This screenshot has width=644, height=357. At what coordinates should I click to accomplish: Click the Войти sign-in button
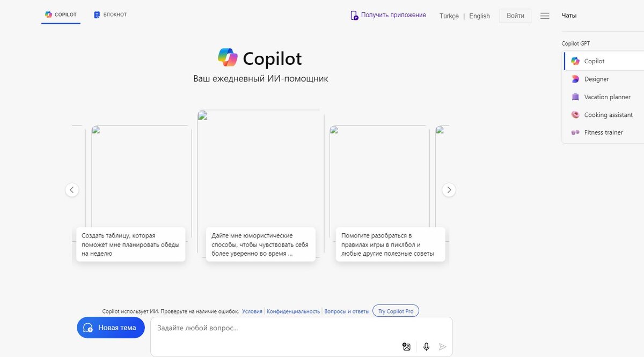(x=515, y=16)
